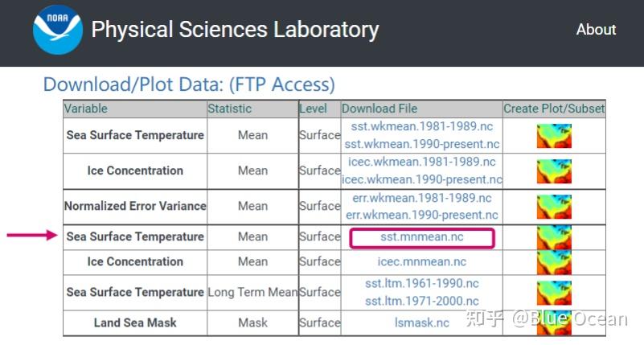Open plot icon for weekly Ice Concentration

[554, 170]
